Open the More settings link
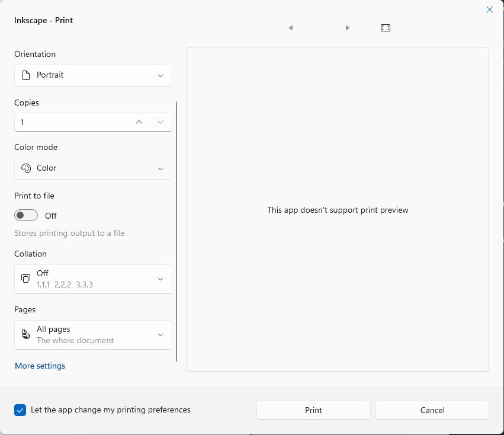The image size is (504, 435). click(40, 366)
